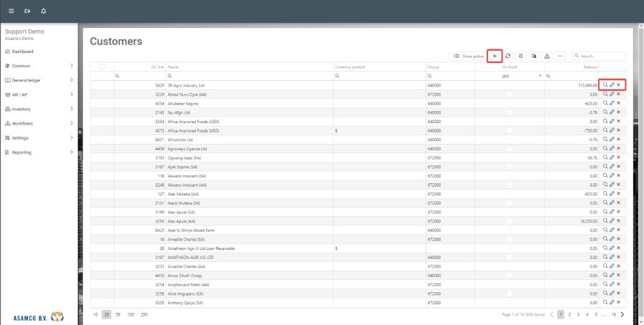Open the Reporting sidebar menu
Viewport: 644px width, 325px height.
(39, 152)
